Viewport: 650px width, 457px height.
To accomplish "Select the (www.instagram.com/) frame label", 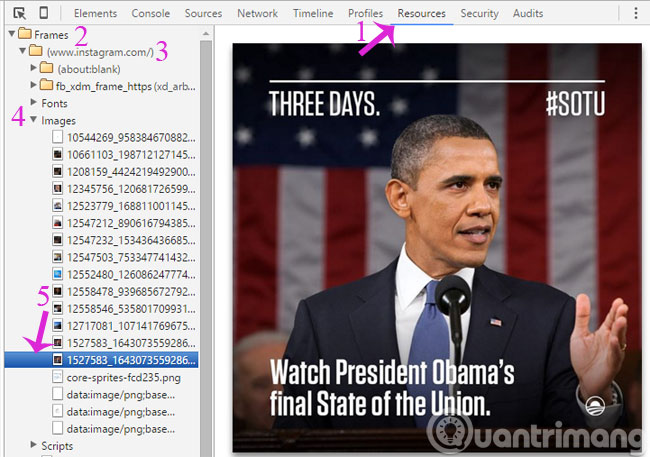I will pos(100,52).
